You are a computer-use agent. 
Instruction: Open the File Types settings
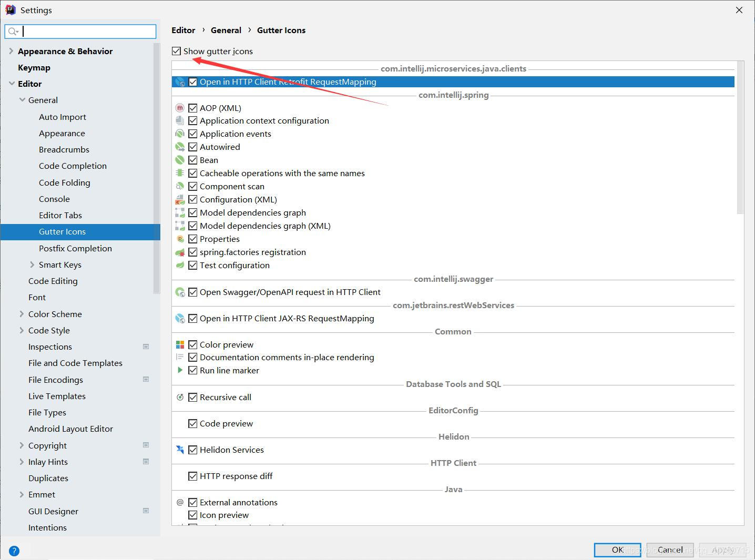pos(47,412)
